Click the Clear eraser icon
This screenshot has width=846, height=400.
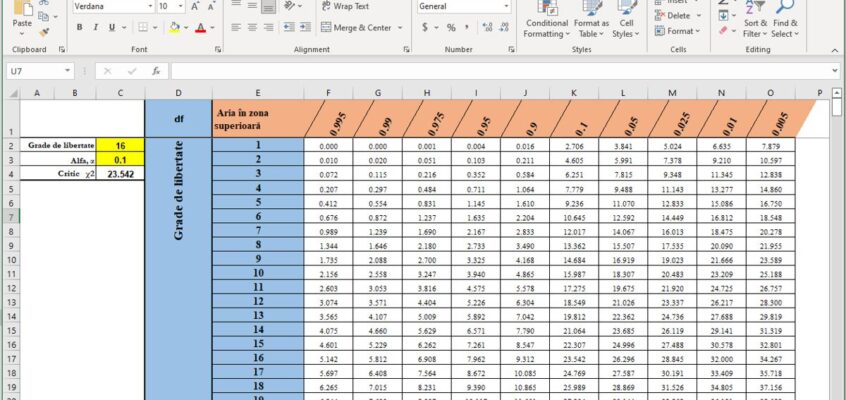(724, 31)
